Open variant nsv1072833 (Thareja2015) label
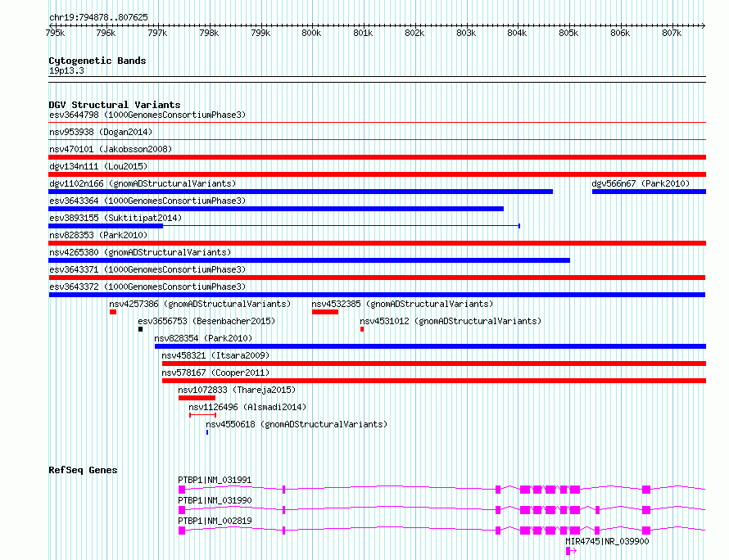The height and width of the screenshot is (560, 729). pyautogui.click(x=237, y=390)
